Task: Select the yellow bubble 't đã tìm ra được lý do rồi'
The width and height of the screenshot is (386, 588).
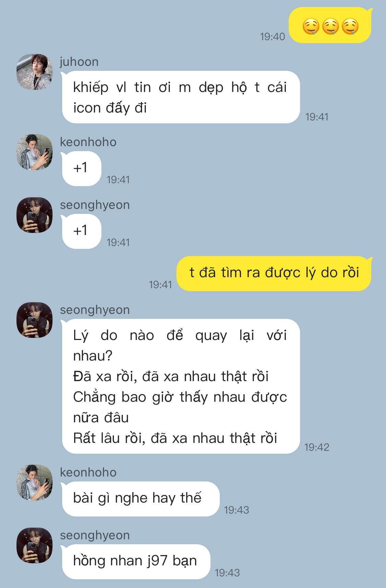Action: [274, 273]
